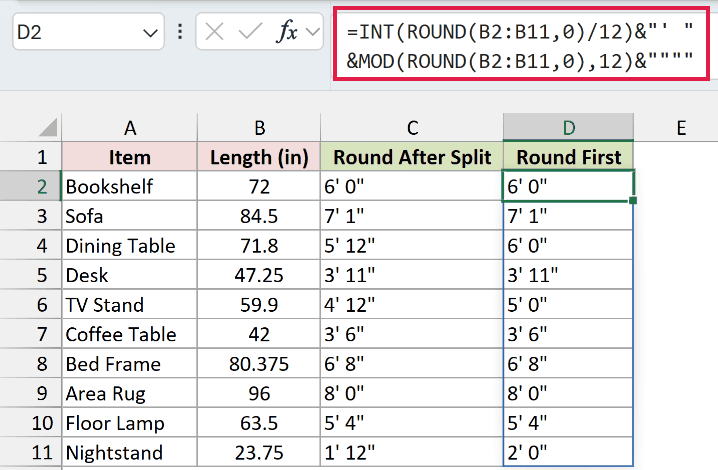This screenshot has width=718, height=470.
Task: Click the 'Item' header cell
Action: tap(130, 157)
